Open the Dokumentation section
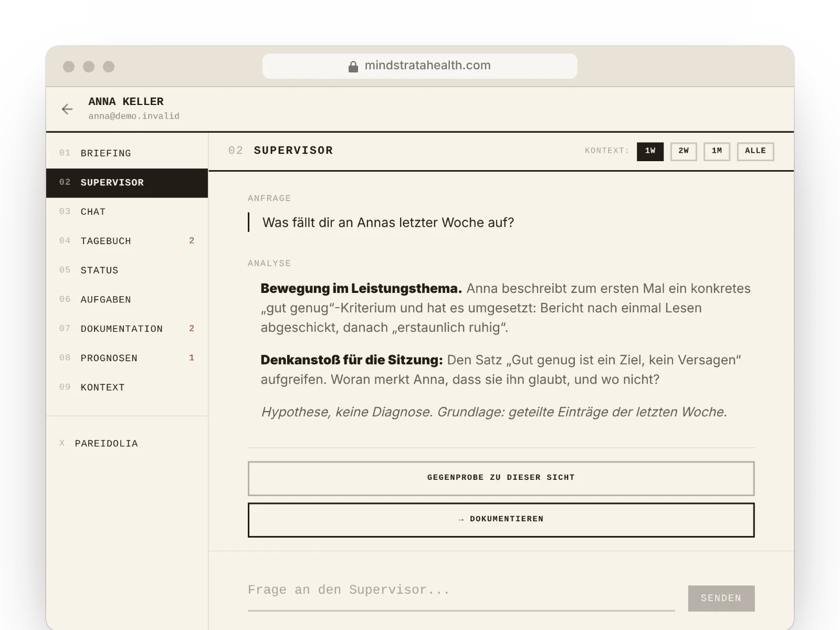The width and height of the screenshot is (840, 630). (x=127, y=329)
